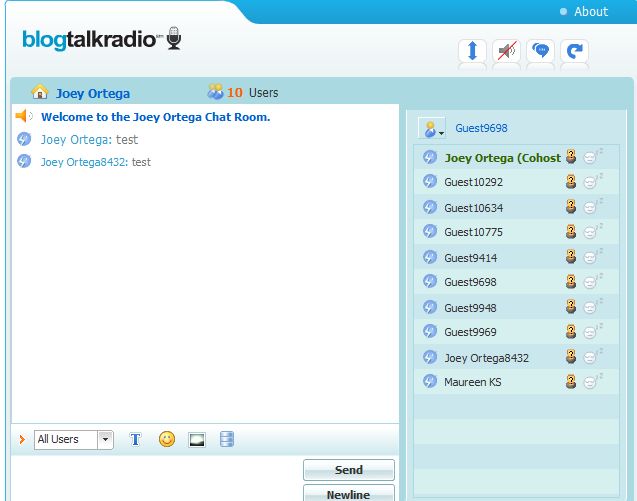Image resolution: width=637 pixels, height=501 pixels.
Task: Click the 10 Users count label
Action: tap(252, 93)
